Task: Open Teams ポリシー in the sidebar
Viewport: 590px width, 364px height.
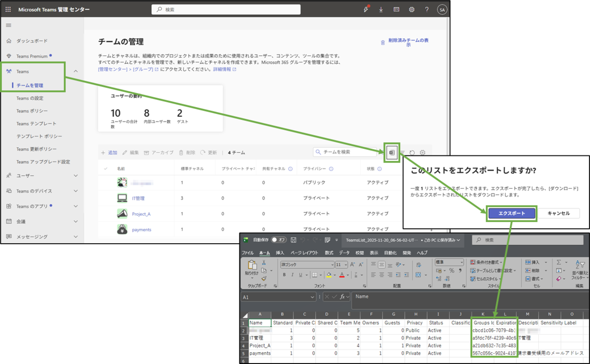Action: click(x=32, y=111)
